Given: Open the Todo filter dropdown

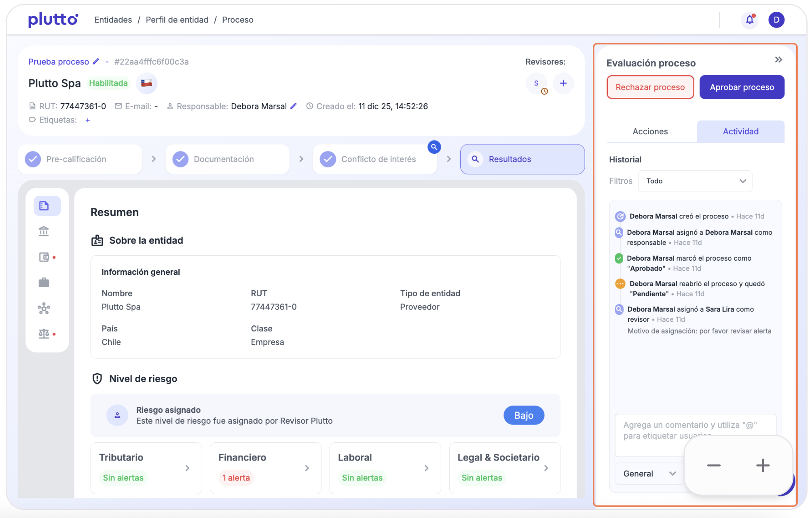Looking at the screenshot, I should click(695, 181).
